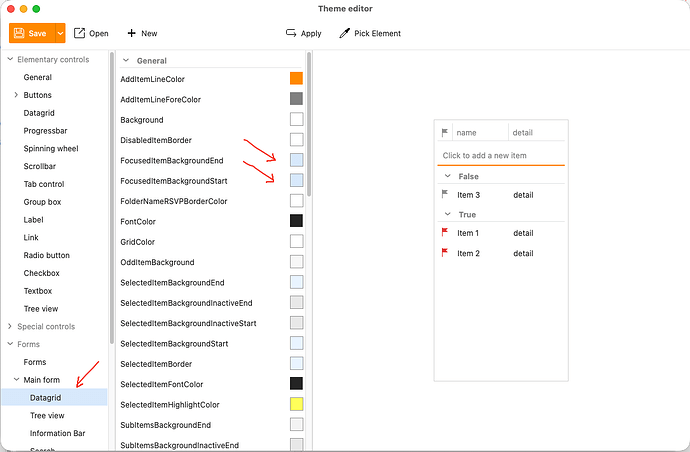Select the Textbox tree item
Screen dimensions: 690x452
pos(38,291)
